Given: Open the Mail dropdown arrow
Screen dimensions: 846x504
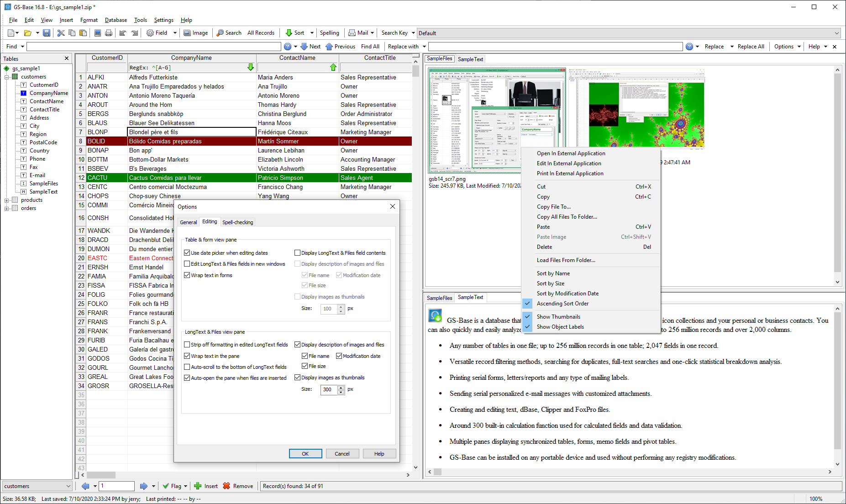Looking at the screenshot, I should click(373, 33).
